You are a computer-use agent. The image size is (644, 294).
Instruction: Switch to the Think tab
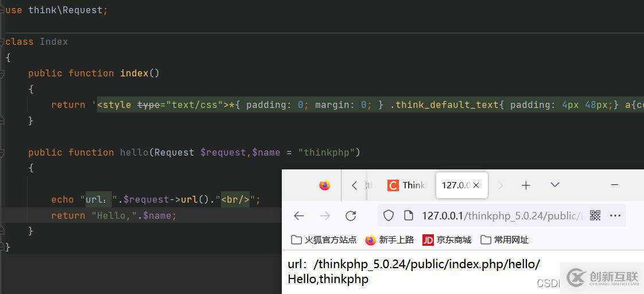(406, 185)
